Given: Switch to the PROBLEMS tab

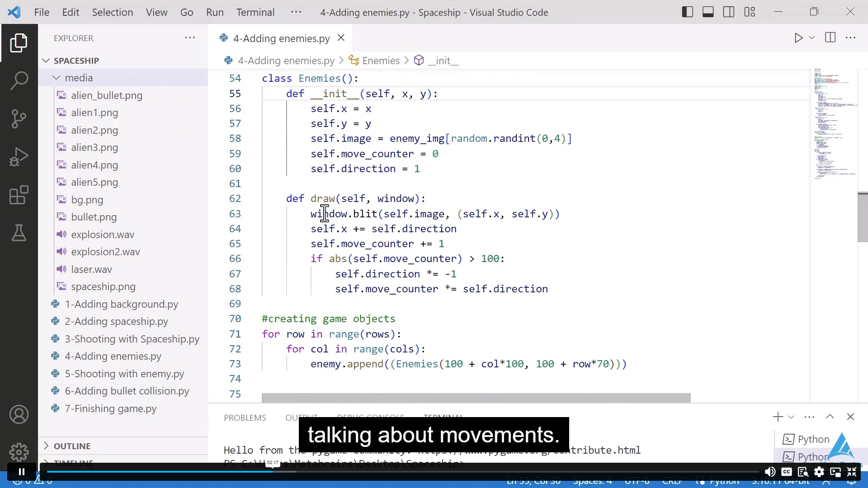Looking at the screenshot, I should 245,418.
